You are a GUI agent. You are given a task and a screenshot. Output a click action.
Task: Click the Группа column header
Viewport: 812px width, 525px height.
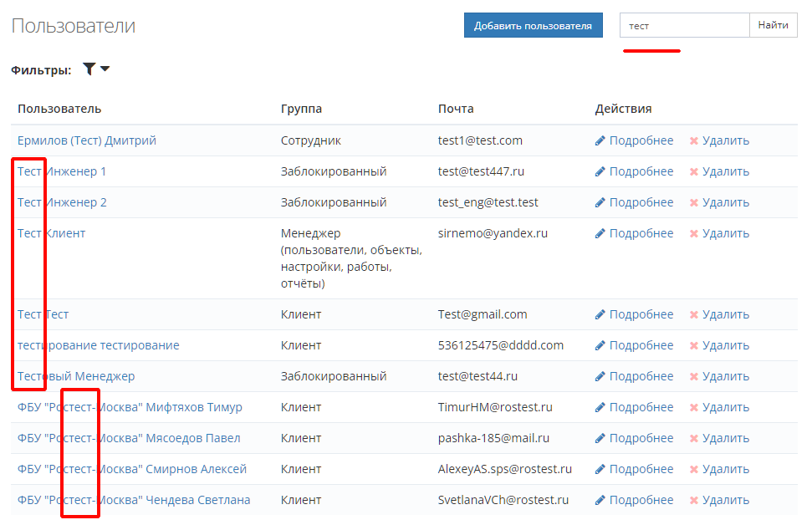tap(301, 109)
